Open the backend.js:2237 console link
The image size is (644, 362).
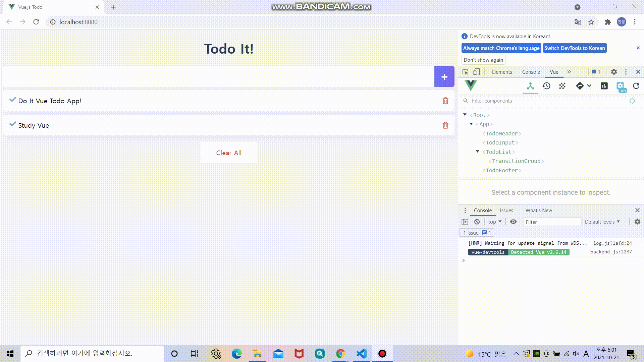(x=610, y=252)
